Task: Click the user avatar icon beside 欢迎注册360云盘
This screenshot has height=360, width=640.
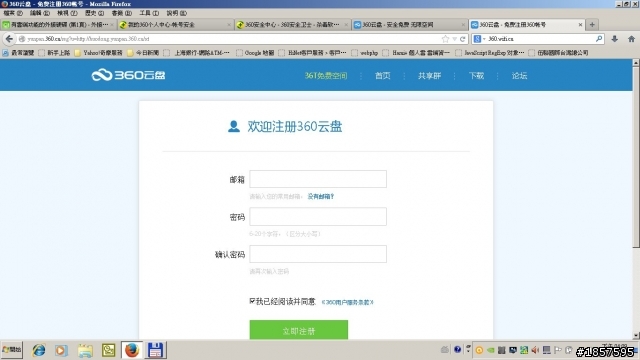Action: [233, 126]
